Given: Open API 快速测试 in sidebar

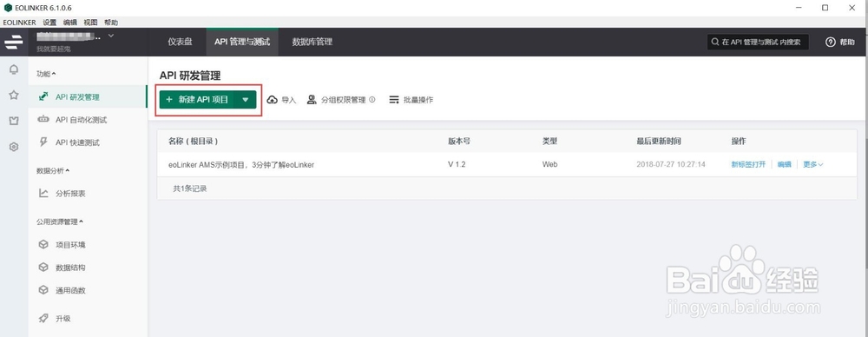Looking at the screenshot, I should pyautogui.click(x=88, y=142).
